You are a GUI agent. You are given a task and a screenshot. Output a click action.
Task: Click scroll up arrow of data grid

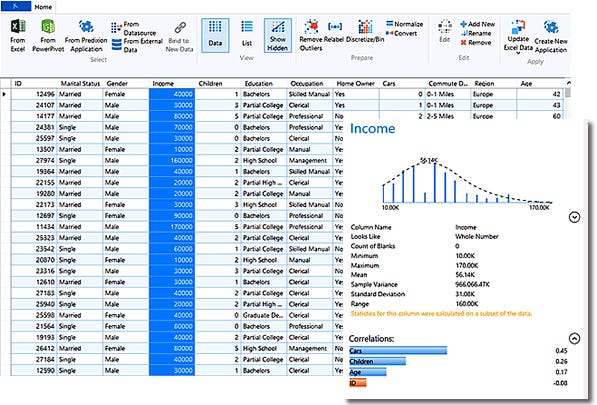(x=568, y=83)
